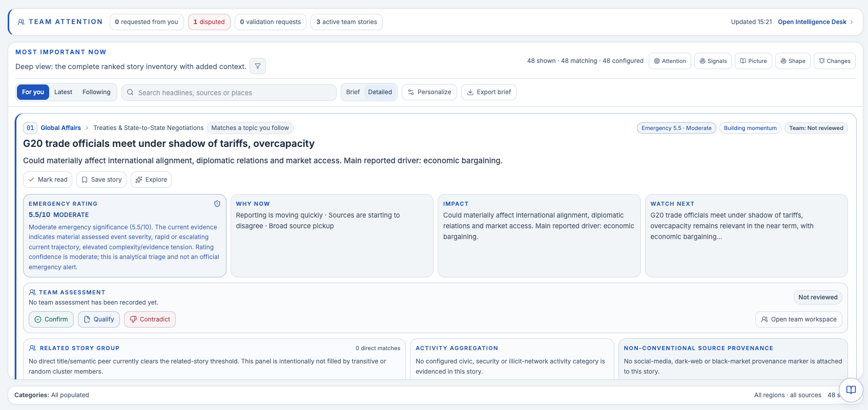Mark the G20 story as read

point(48,180)
